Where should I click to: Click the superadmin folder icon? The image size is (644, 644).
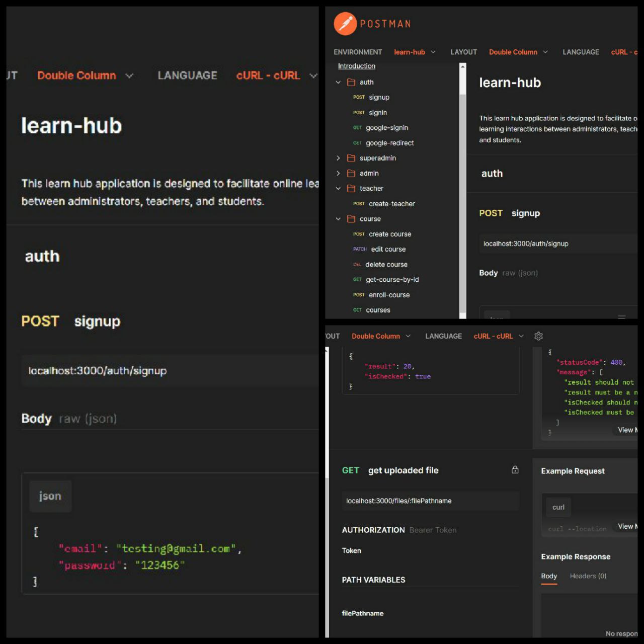pos(351,158)
